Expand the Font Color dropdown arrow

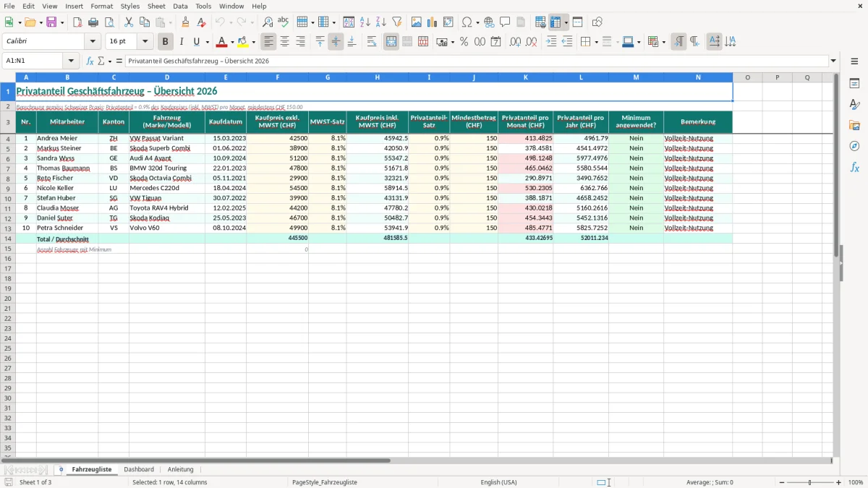(232, 42)
